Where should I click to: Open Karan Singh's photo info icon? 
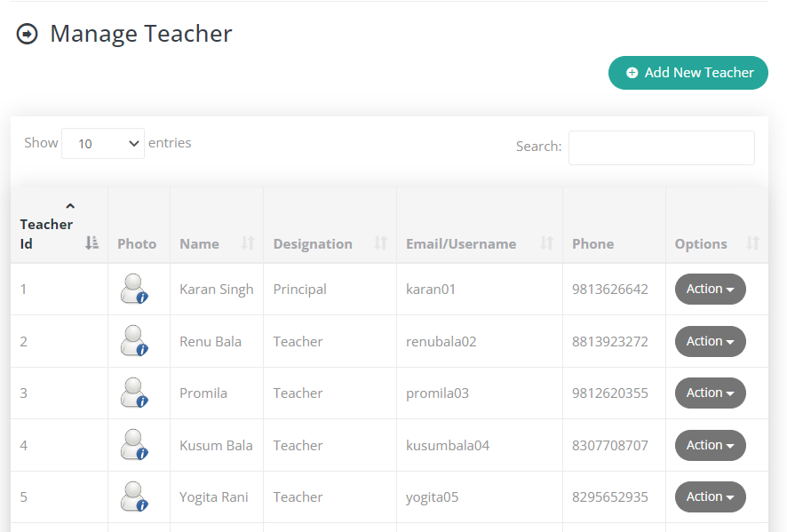point(144,296)
